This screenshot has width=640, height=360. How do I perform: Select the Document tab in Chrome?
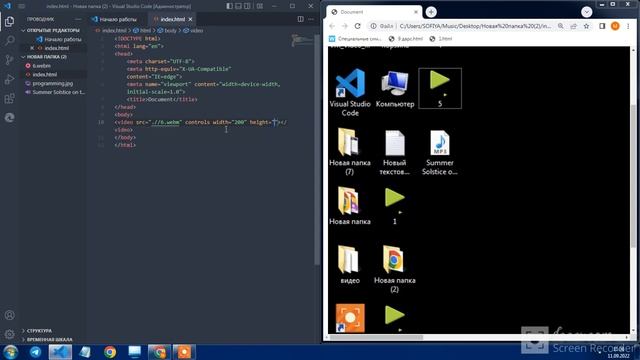[x=373, y=12]
